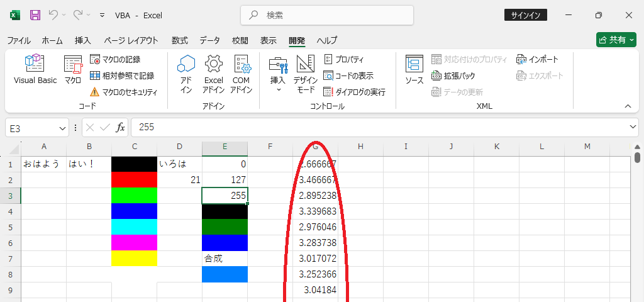This screenshot has height=302, width=644.
Task: Open the Visual Basic editor
Action: [x=35, y=69]
